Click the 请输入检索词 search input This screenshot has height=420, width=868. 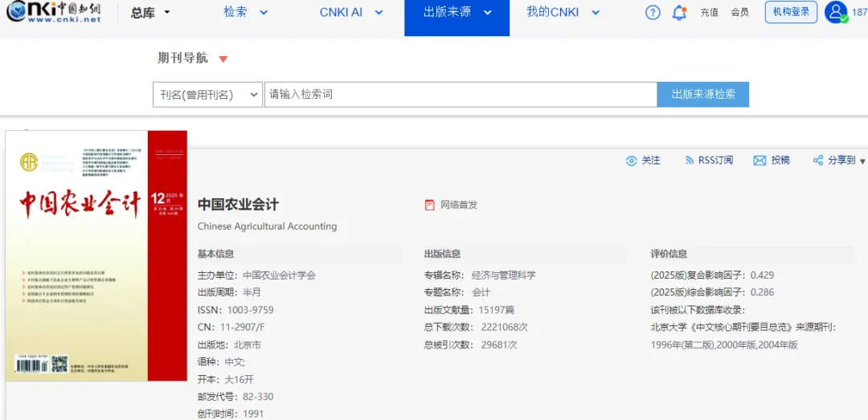point(461,95)
